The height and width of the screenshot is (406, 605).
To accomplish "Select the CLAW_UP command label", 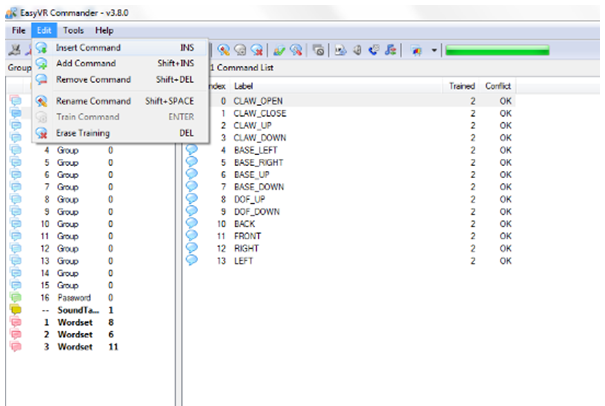I will (x=252, y=126).
